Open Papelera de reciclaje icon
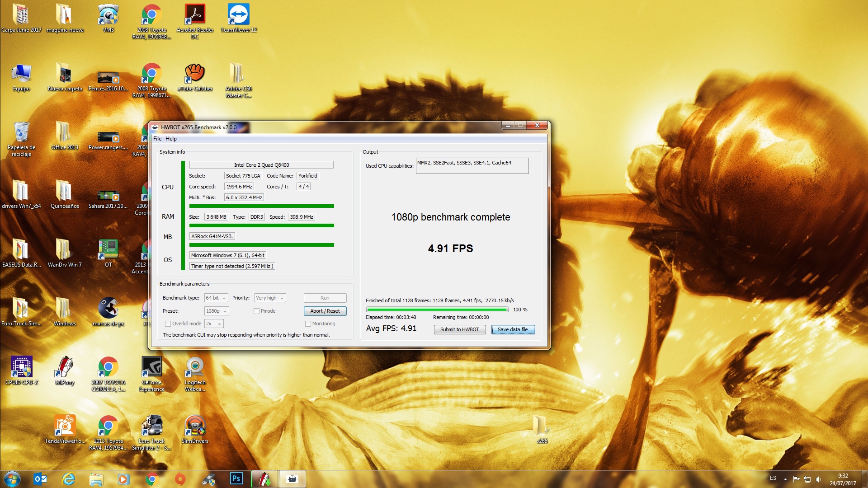Screen dimensions: 868x488 (x=21, y=139)
